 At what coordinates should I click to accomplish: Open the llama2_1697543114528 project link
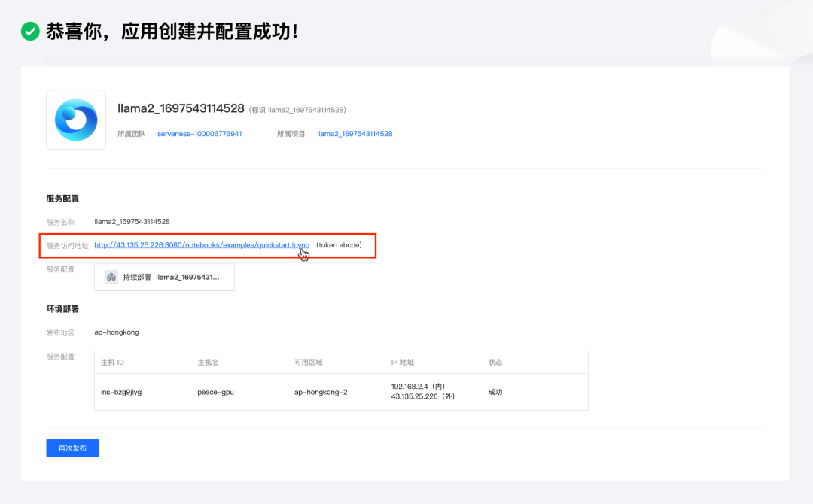click(x=355, y=134)
